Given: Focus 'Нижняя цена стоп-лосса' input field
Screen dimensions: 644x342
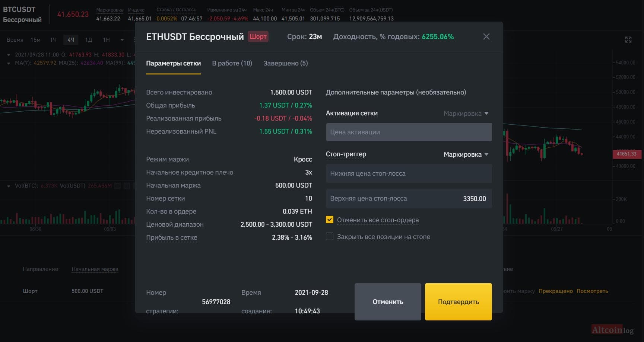Looking at the screenshot, I should (x=409, y=173).
